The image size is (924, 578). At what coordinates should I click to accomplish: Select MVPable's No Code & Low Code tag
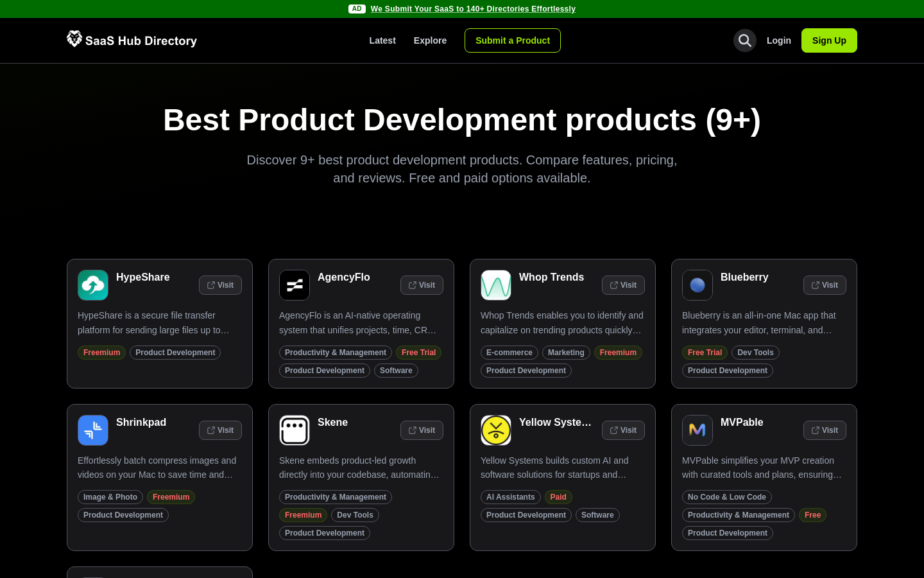click(727, 497)
